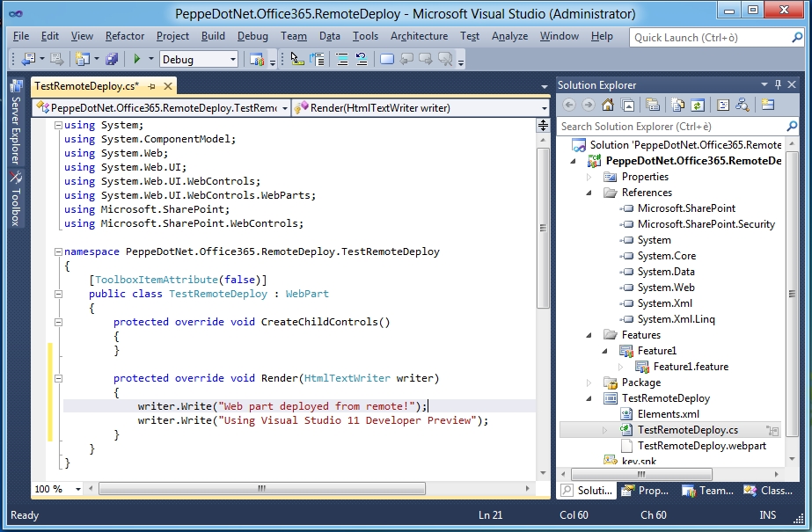
Task: Select Microsoft.SharePoint.Security reference
Action: tap(706, 224)
